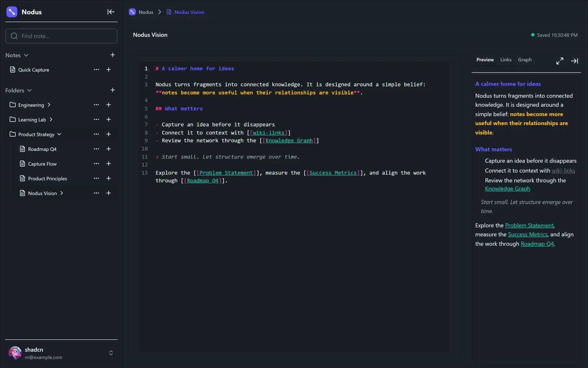
Task: Click the shadcn user avatar
Action: click(15, 353)
